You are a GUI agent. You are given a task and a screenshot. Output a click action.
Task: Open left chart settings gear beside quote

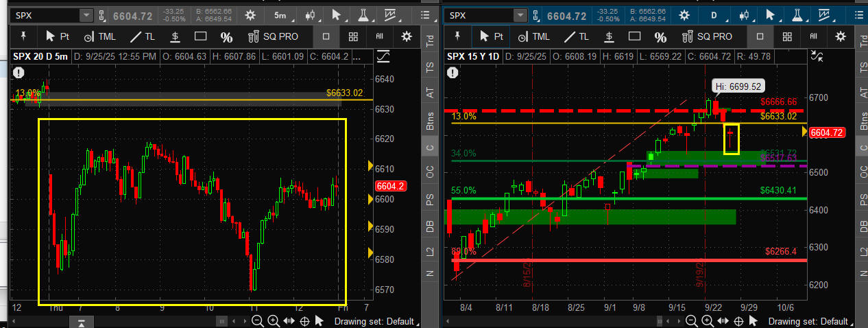250,14
